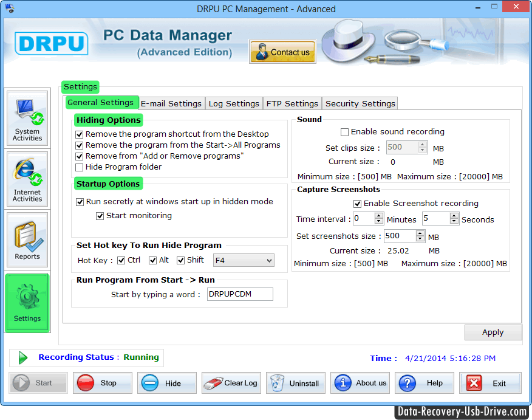The height and width of the screenshot is (420, 532).
Task: Decrease the screenshots size spinner
Action: 420,239
